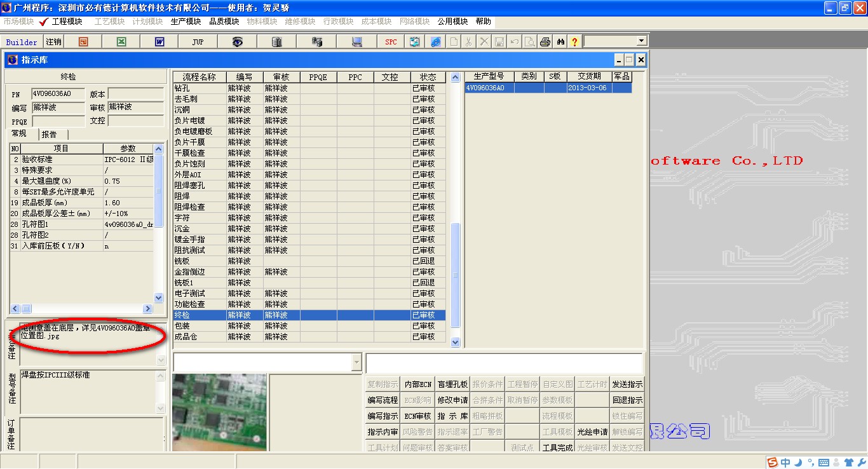
Task: Click the 状态 column header
Action: pos(428,77)
